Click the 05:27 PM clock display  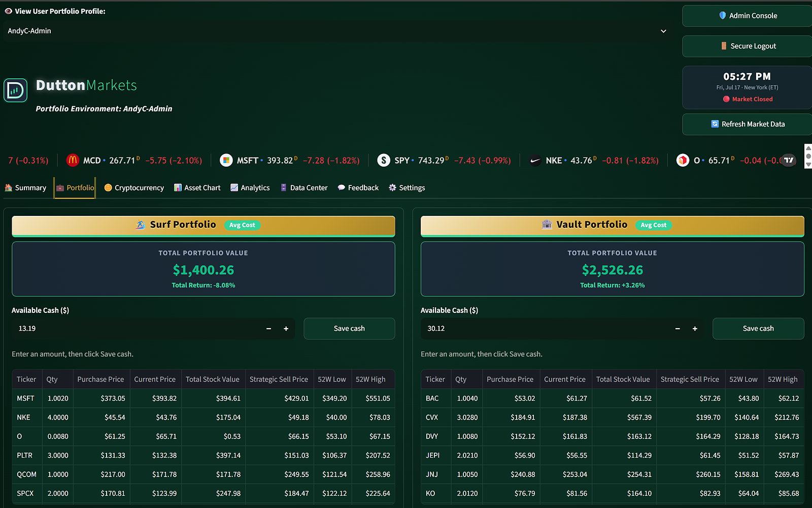point(747,77)
